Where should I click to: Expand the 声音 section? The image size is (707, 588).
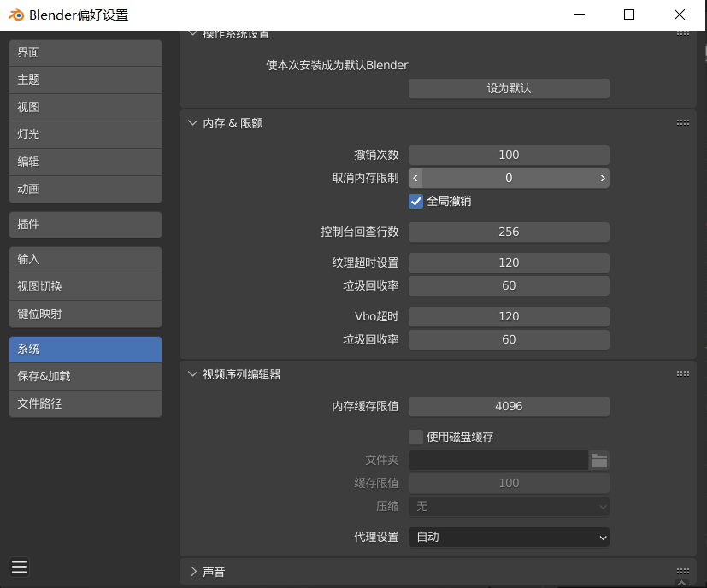[203, 571]
